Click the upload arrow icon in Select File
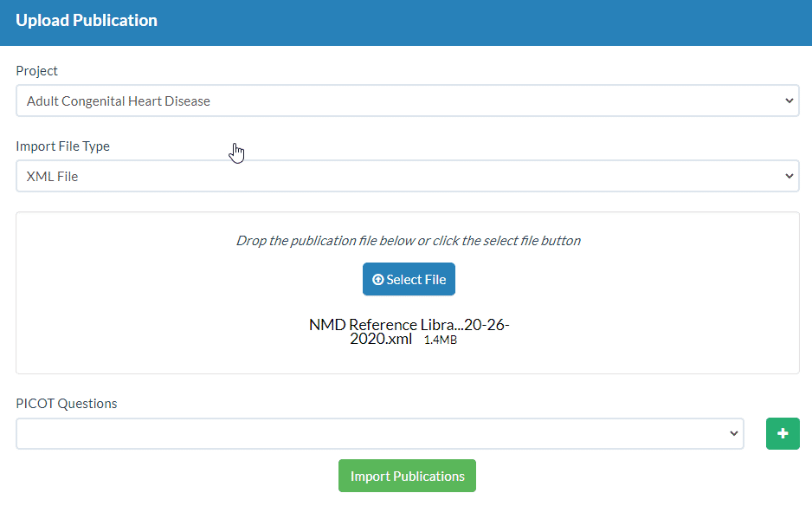Viewport: 812px width, 506px height. coord(377,280)
